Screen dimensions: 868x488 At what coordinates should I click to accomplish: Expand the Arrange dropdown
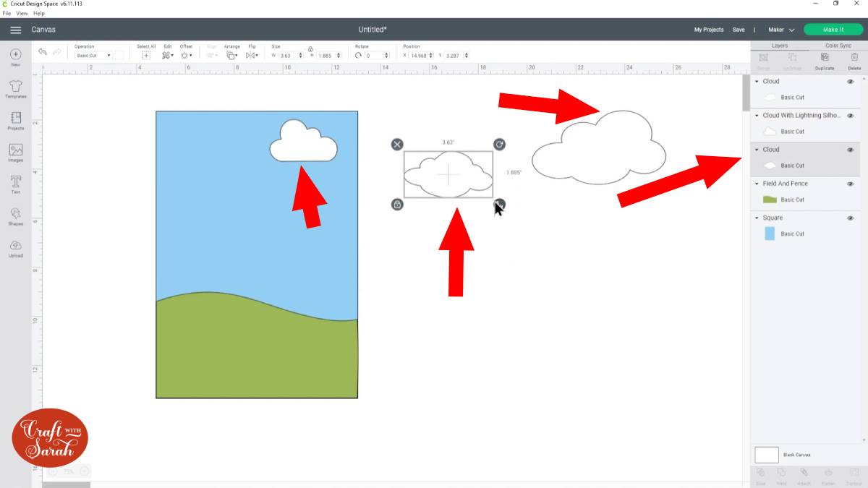[x=232, y=56]
